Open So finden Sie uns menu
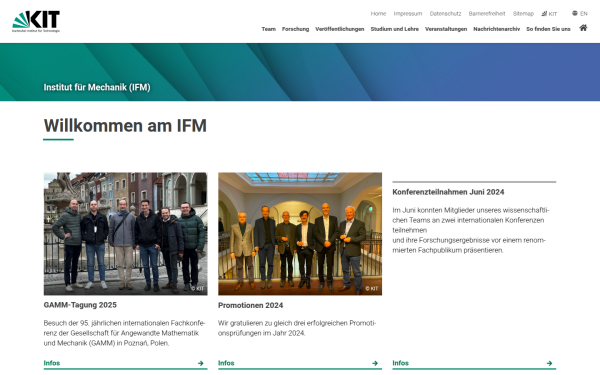This screenshot has width=600, height=375. [x=548, y=29]
